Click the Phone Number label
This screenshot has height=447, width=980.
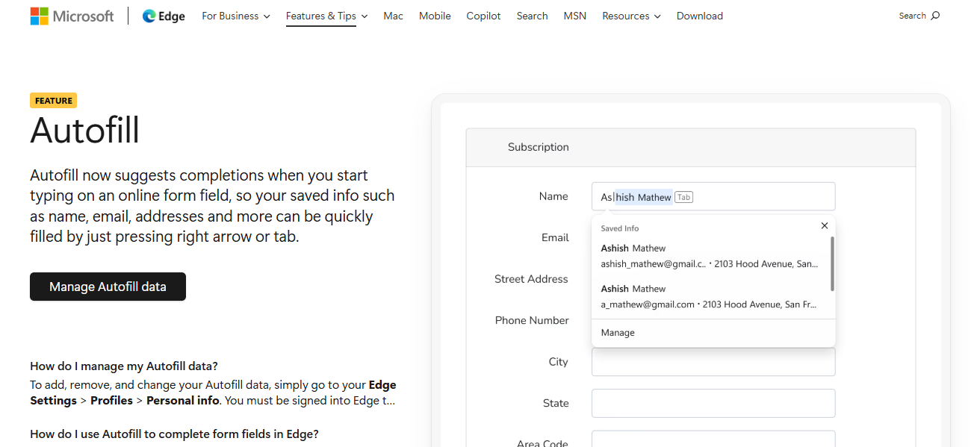532,320
